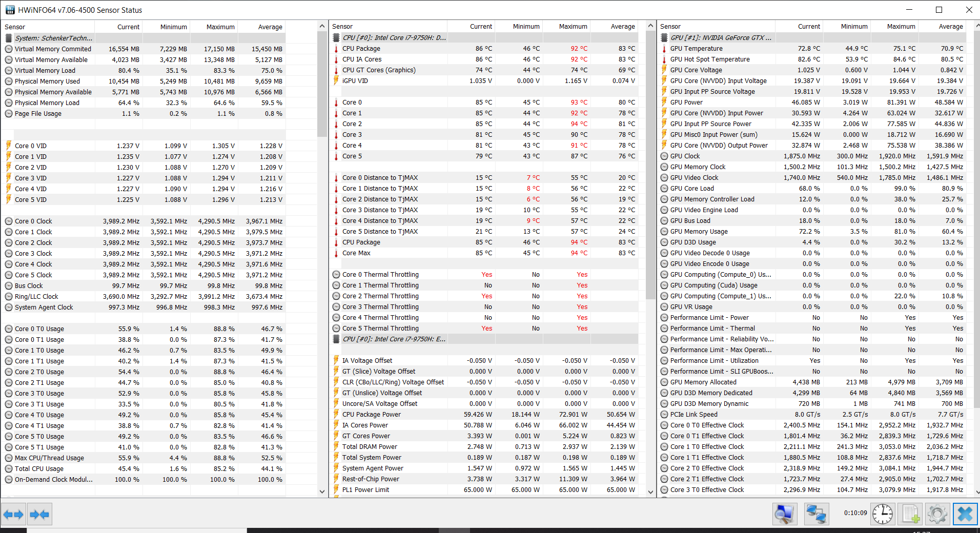Click the thermometer icon beside Core Max

point(336,253)
